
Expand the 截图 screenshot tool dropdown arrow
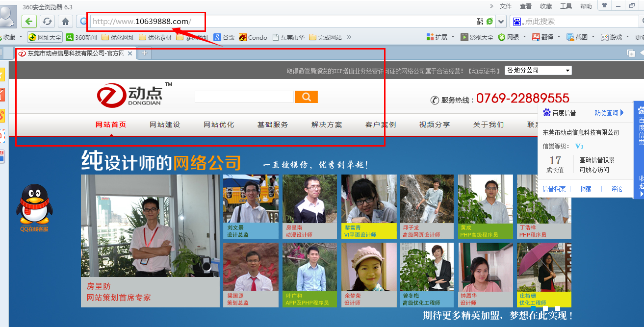tap(593, 37)
